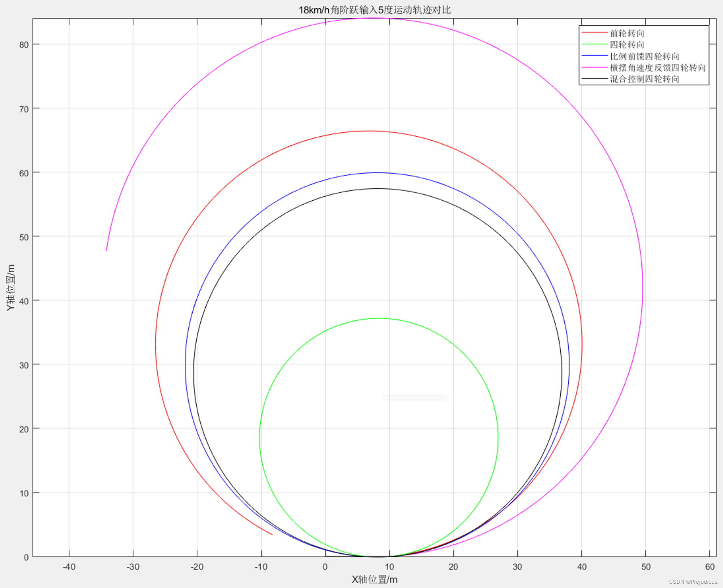Click the blue line sample in legend

(595, 55)
